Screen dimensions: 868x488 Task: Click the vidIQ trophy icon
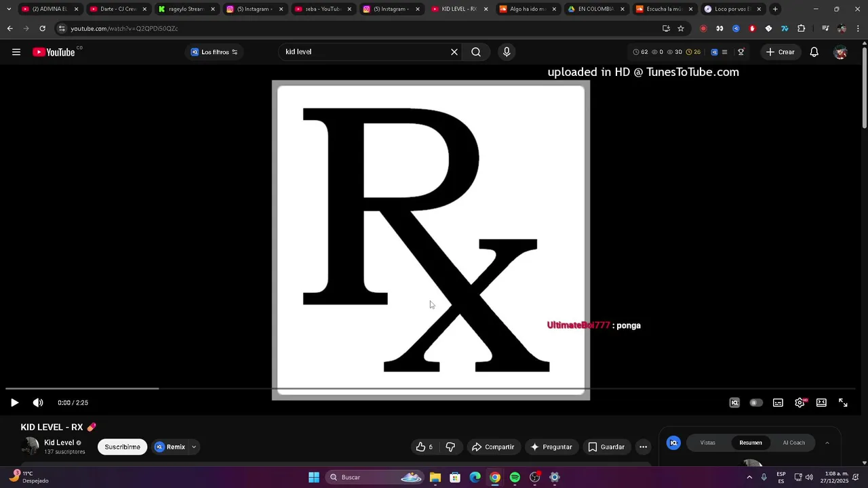pyautogui.click(x=741, y=52)
